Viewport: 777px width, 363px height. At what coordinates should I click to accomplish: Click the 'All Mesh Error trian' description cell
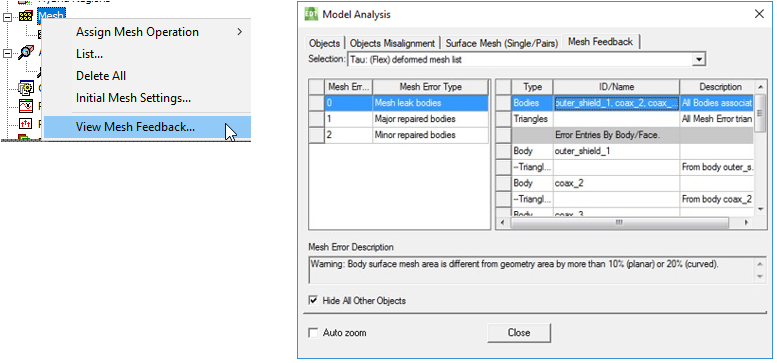tap(717, 119)
